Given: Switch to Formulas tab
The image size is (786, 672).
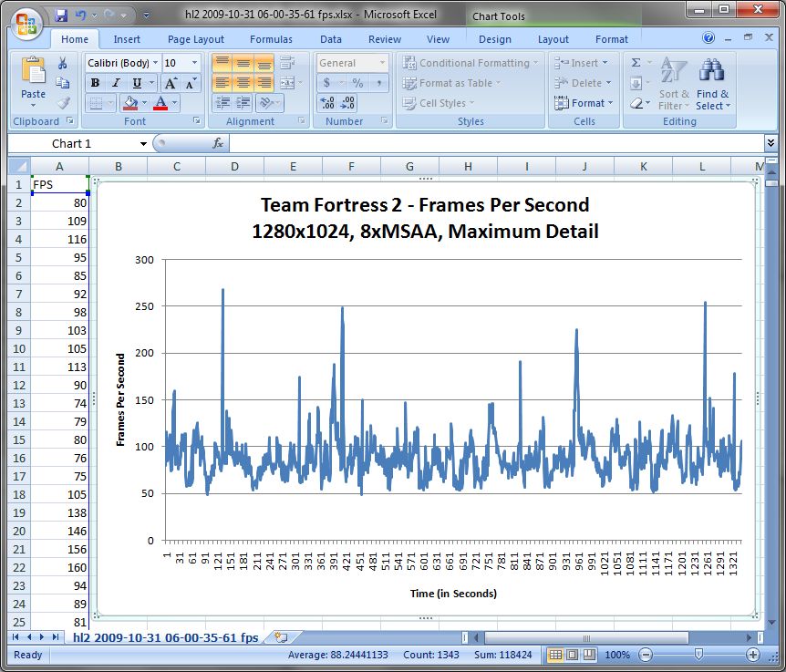Looking at the screenshot, I should tap(271, 39).
